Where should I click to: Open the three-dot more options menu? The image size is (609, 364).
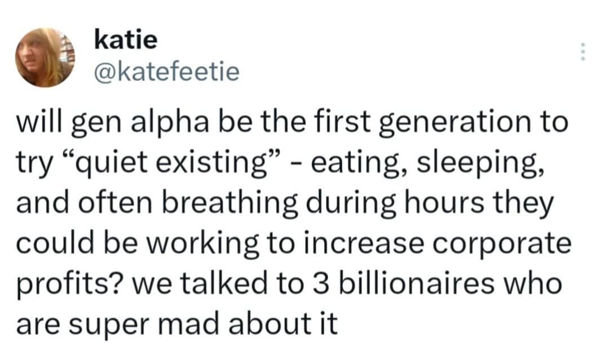(582, 54)
